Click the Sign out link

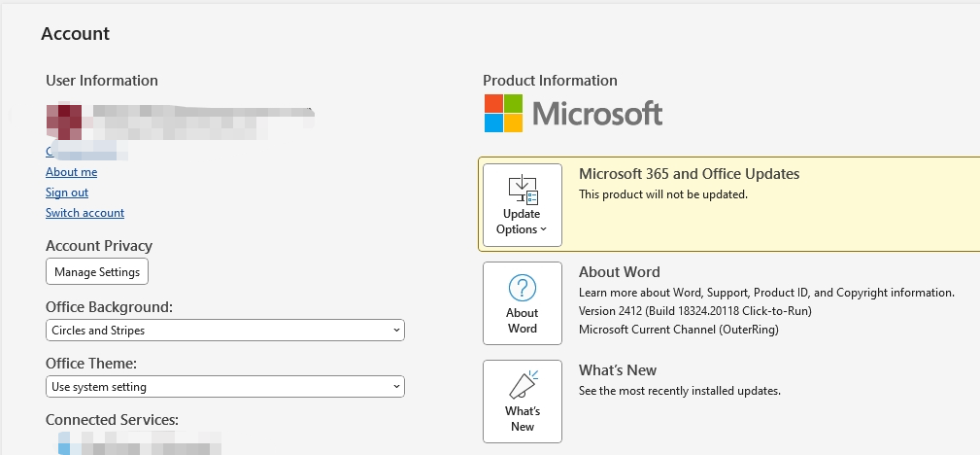(67, 192)
